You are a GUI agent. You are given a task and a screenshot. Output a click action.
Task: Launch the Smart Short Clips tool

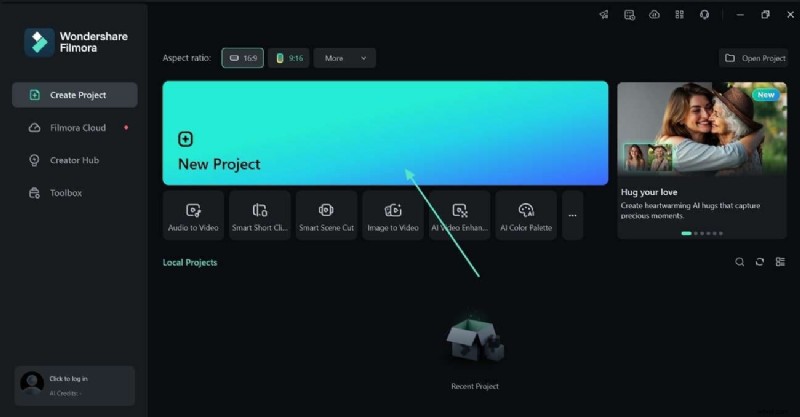point(260,215)
